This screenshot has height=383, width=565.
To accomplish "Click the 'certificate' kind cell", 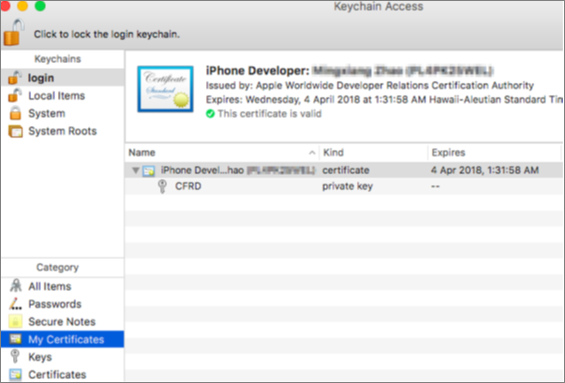I will (346, 170).
